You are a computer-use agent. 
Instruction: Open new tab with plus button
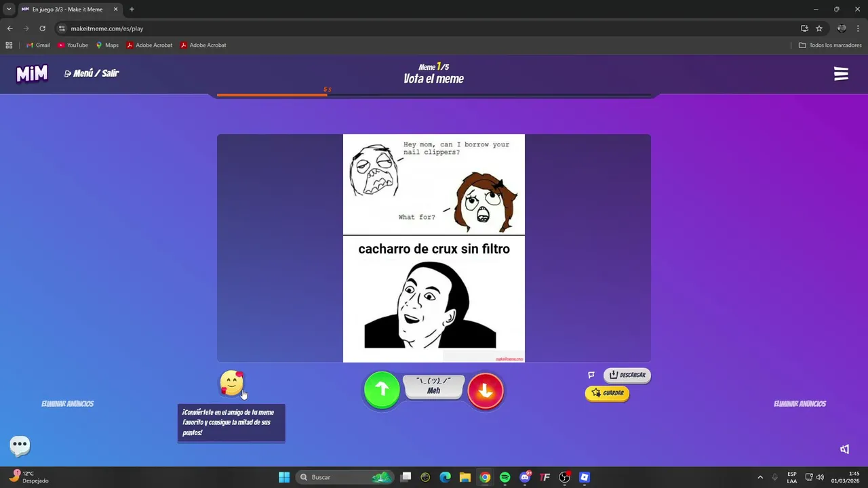pyautogui.click(x=132, y=9)
